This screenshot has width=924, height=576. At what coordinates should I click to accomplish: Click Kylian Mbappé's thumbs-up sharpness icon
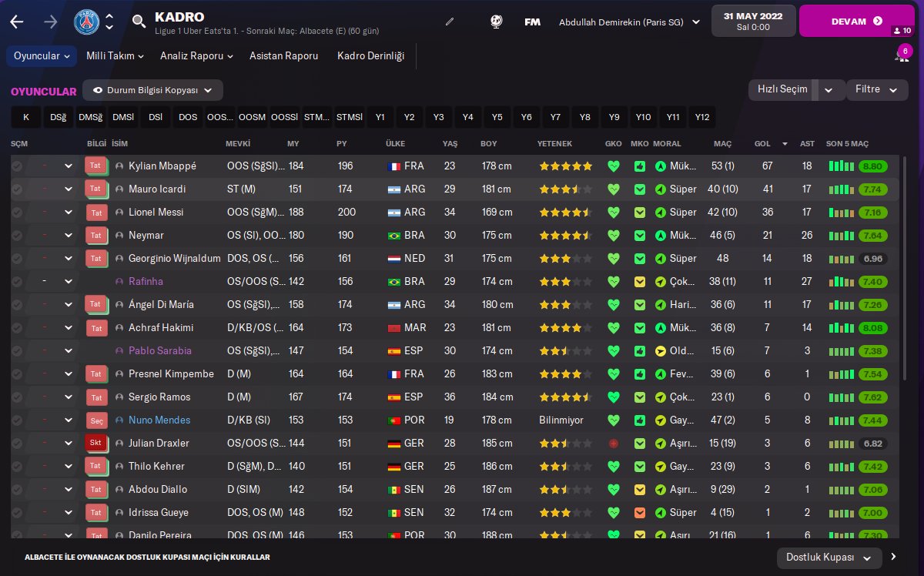(x=639, y=166)
